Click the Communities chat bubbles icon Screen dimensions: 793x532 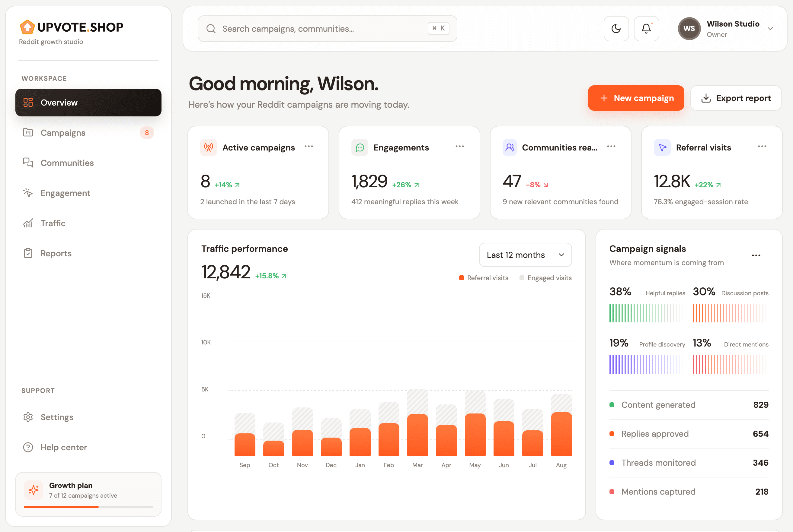tap(28, 163)
